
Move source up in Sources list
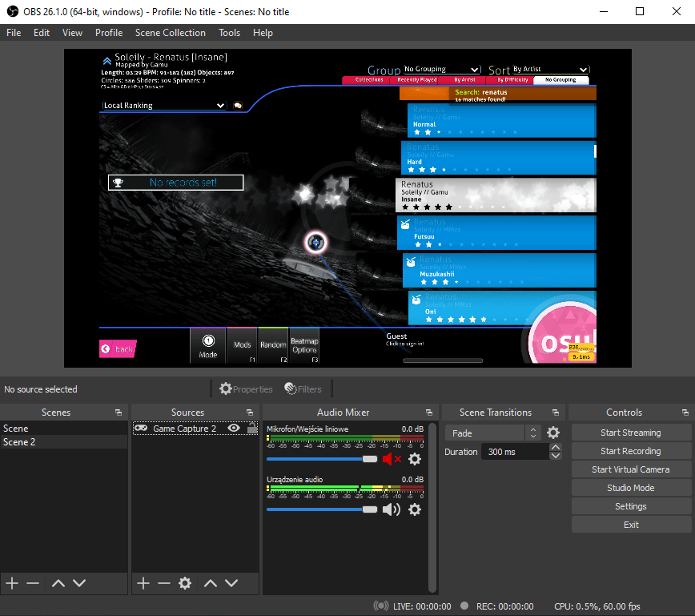coord(211,583)
